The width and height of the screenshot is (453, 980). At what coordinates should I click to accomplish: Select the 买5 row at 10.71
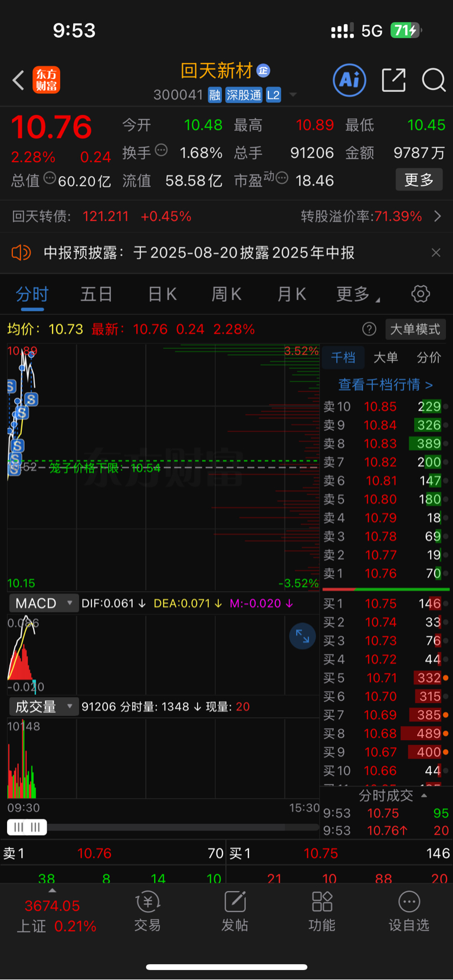click(386, 678)
